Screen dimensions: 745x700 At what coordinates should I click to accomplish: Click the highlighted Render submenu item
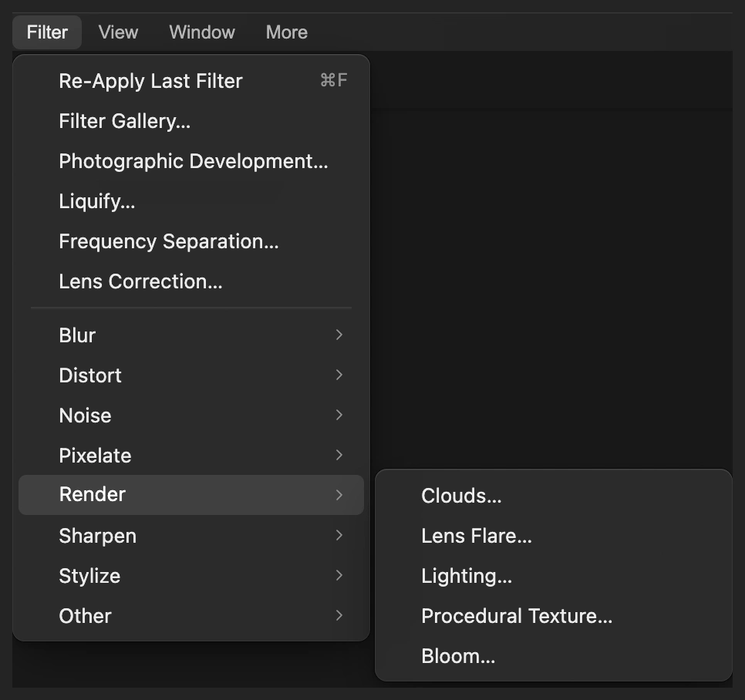pyautogui.click(x=191, y=495)
